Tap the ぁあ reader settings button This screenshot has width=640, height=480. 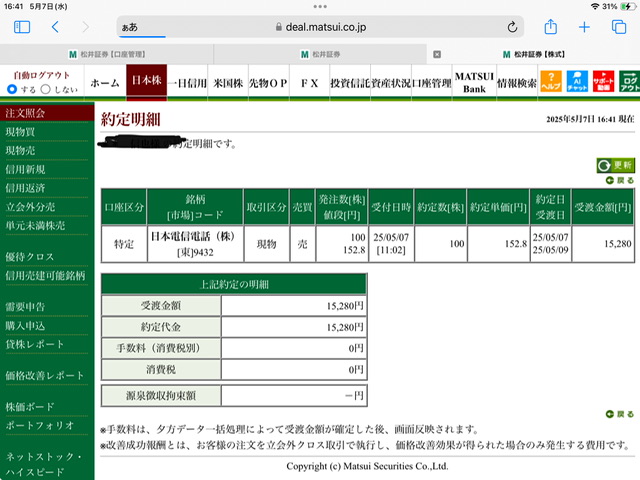coord(130,27)
